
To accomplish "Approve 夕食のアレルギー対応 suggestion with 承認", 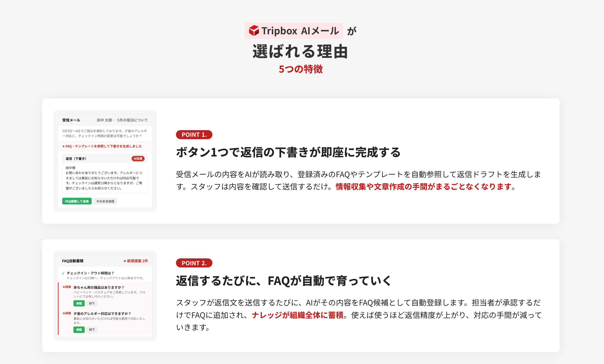I will click(79, 330).
